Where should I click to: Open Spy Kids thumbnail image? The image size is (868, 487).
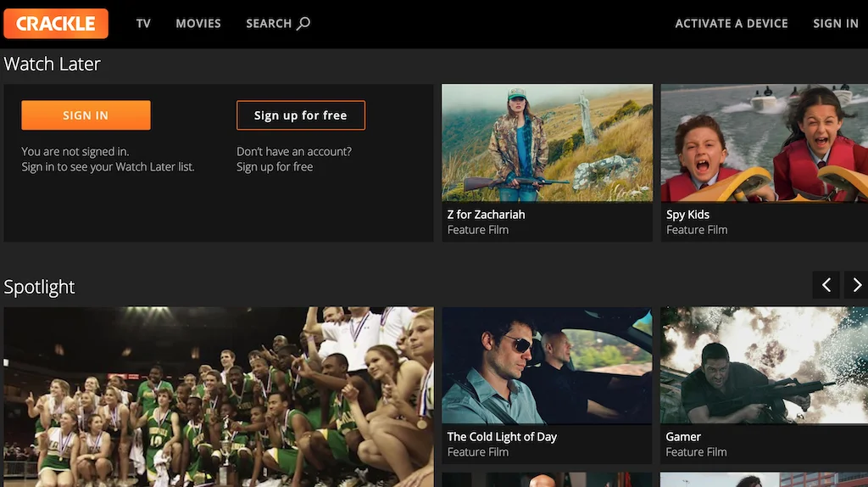(x=765, y=143)
